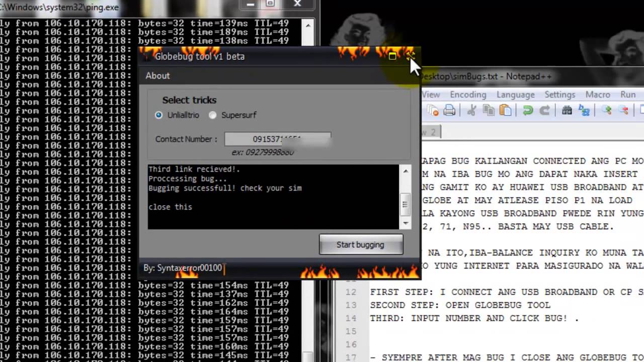
Task: Click 'FIRST STEP: I CONNECT ANG USB' line
Action: (x=507, y=292)
